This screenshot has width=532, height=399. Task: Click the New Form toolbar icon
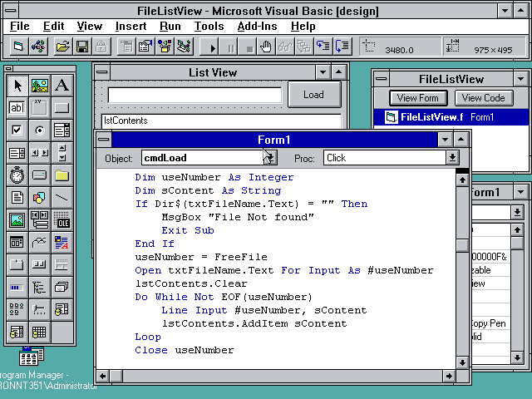coord(18,47)
